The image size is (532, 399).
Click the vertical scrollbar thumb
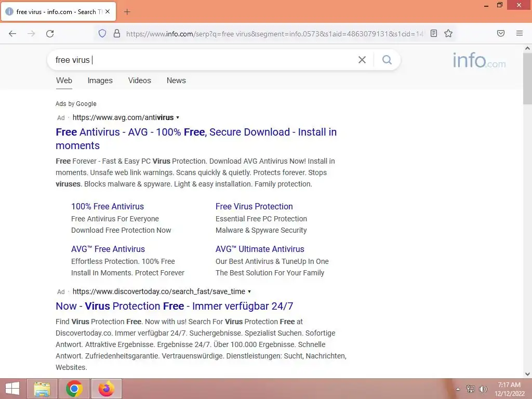(528, 78)
